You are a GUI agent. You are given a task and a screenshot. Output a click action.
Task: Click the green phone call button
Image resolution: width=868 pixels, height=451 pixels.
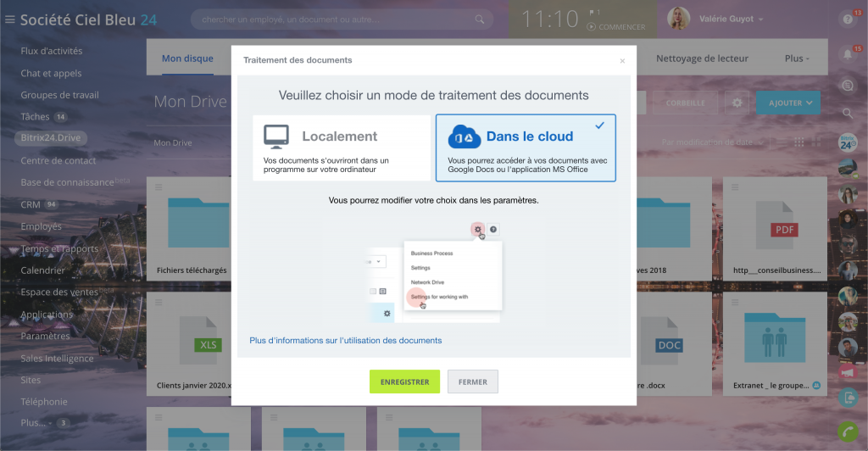[847, 431]
